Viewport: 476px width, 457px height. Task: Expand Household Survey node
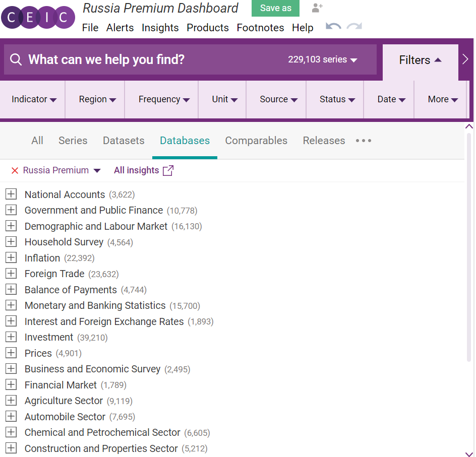(11, 242)
